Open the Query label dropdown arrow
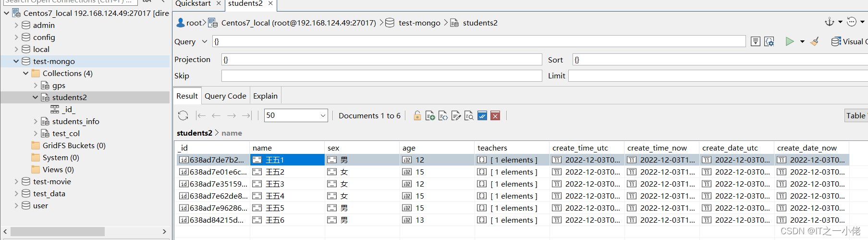The width and height of the screenshot is (868, 240). pos(205,41)
